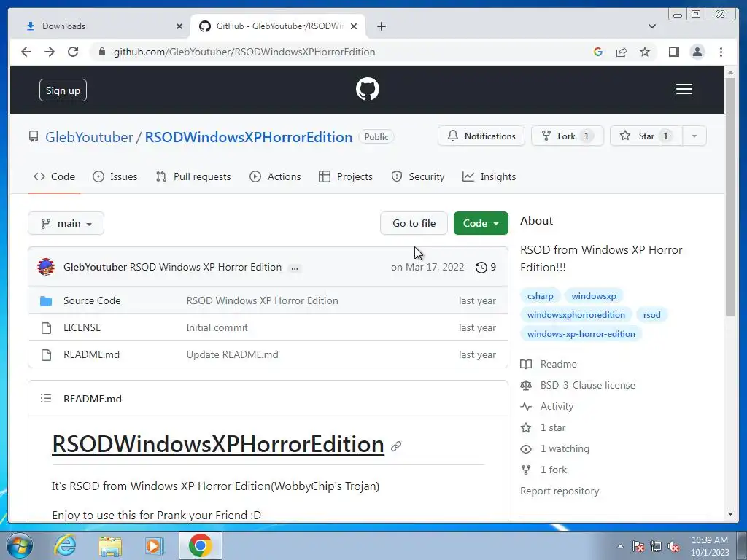Screen dimensions: 747x560
Task: Click the page vertical scrollbar thumb
Action: (730, 195)
